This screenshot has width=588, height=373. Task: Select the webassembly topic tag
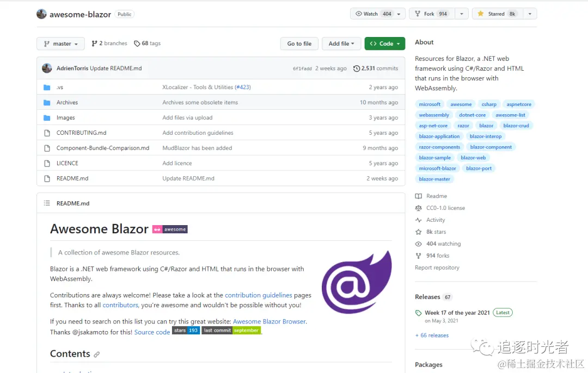(x=434, y=115)
